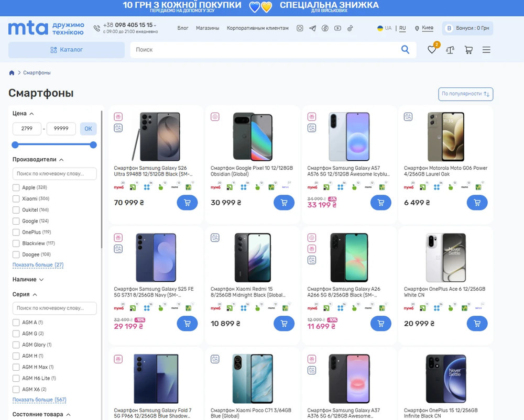Image resolution: width=524 pixels, height=420 pixels.
Task: Show more series (567)
Action: [39, 400]
